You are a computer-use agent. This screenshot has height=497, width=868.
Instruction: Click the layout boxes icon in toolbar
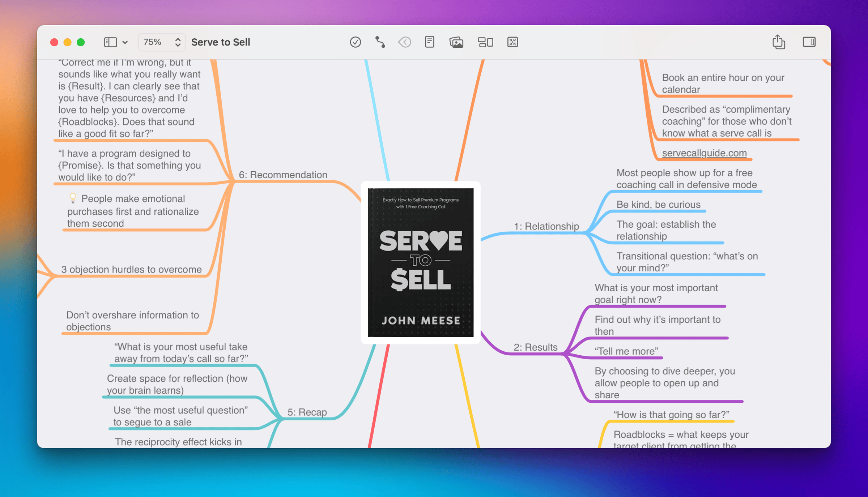pyautogui.click(x=485, y=42)
